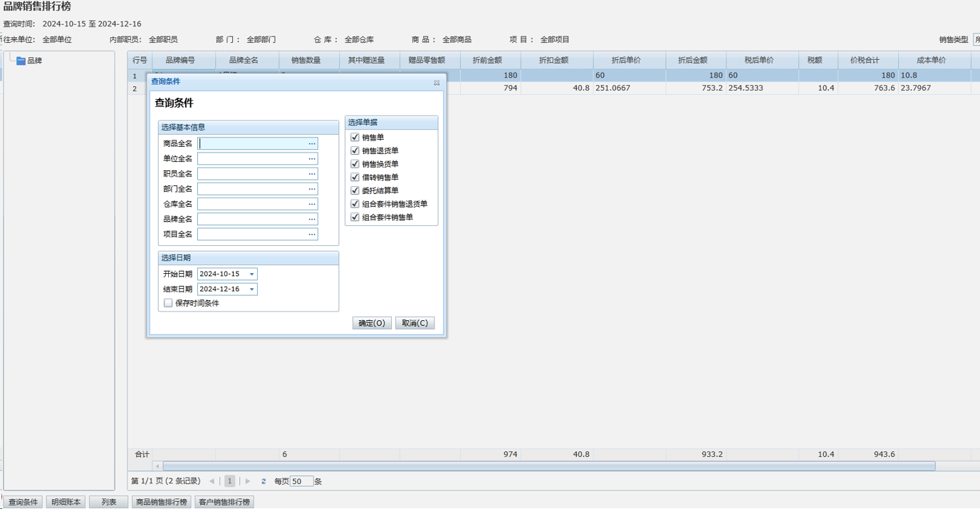Uncheck the 销售单 checkbox
This screenshot has width=980, height=509.
click(x=355, y=138)
